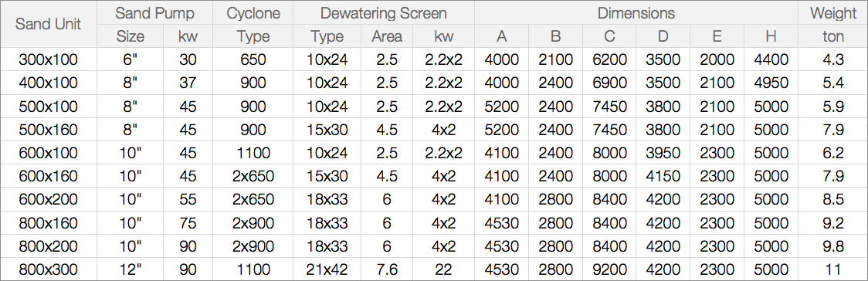
Task: Select the Dewatering Screen header
Action: 384,13
